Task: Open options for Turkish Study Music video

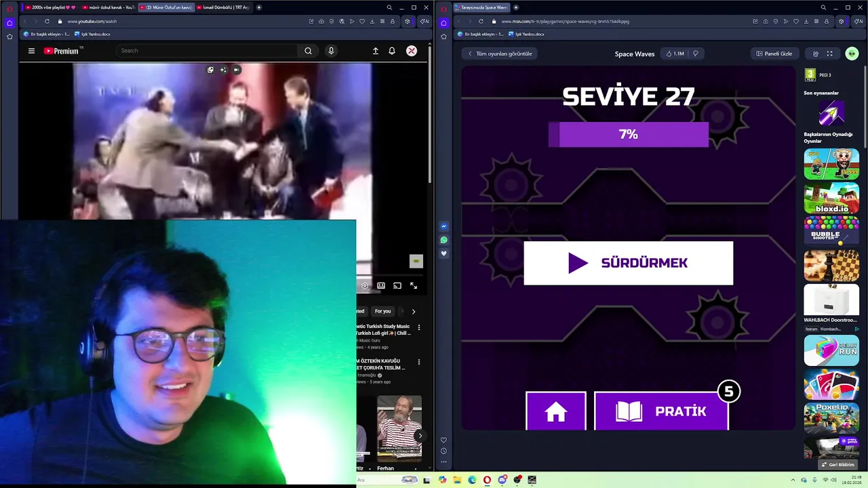Action: [419, 327]
